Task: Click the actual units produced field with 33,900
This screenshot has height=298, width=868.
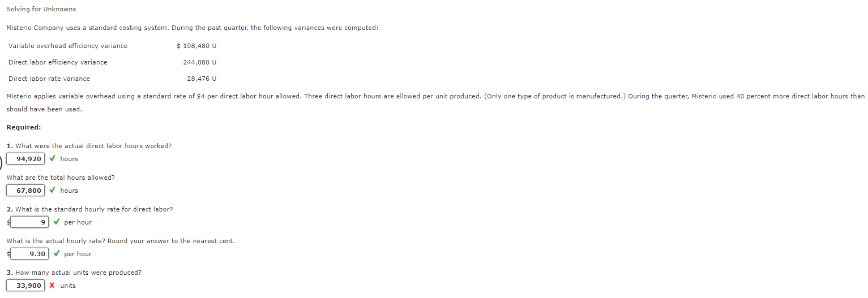Action: [25, 286]
